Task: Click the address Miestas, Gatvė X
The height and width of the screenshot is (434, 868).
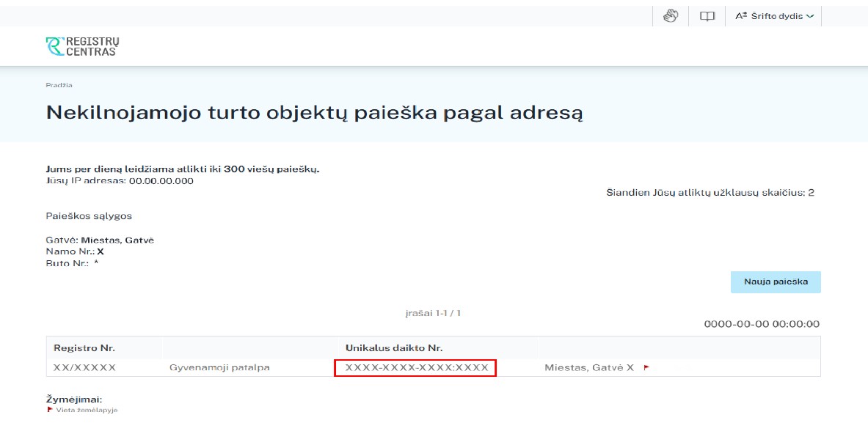Action: 588,367
